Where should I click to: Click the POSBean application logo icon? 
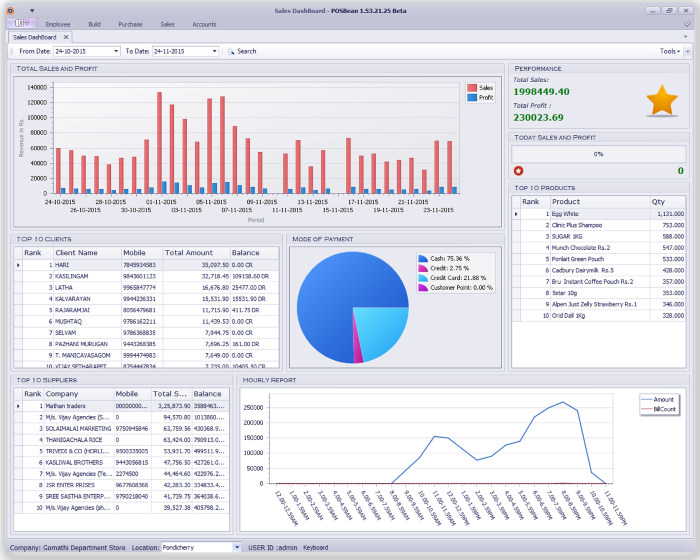point(10,10)
